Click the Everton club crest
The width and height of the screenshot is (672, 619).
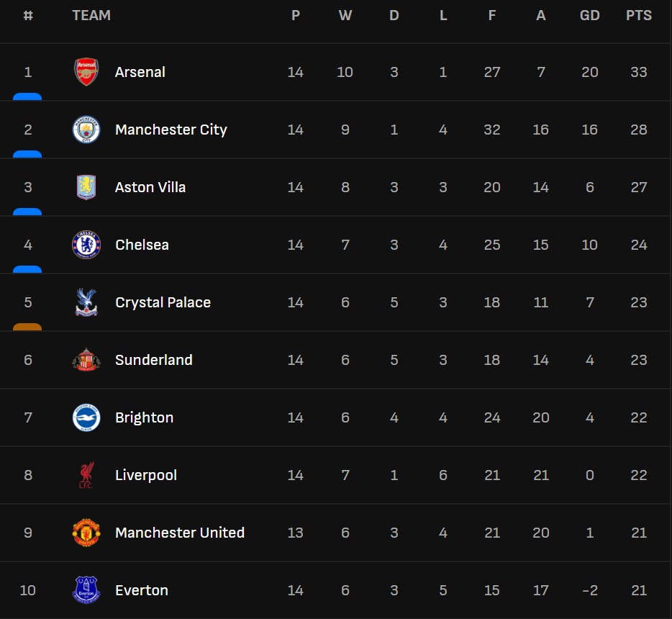[x=86, y=590]
